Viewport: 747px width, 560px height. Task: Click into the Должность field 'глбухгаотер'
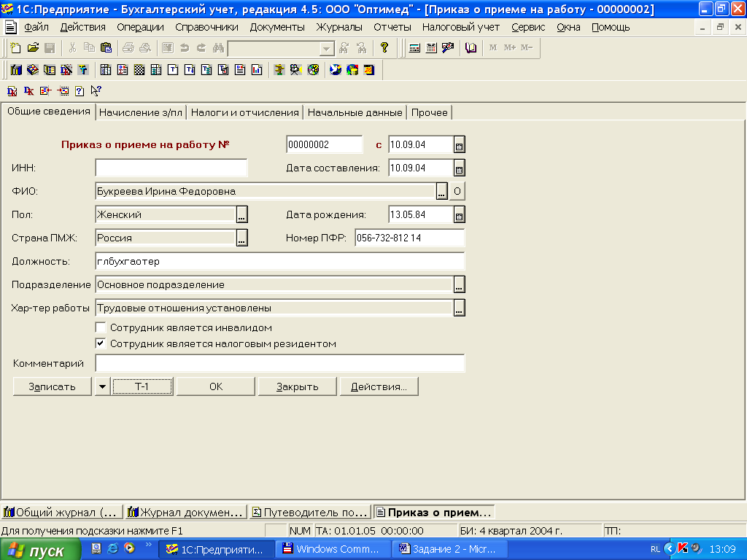coord(279,262)
